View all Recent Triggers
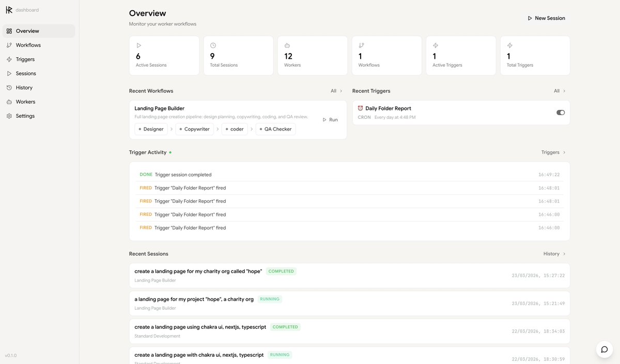 coord(560,91)
